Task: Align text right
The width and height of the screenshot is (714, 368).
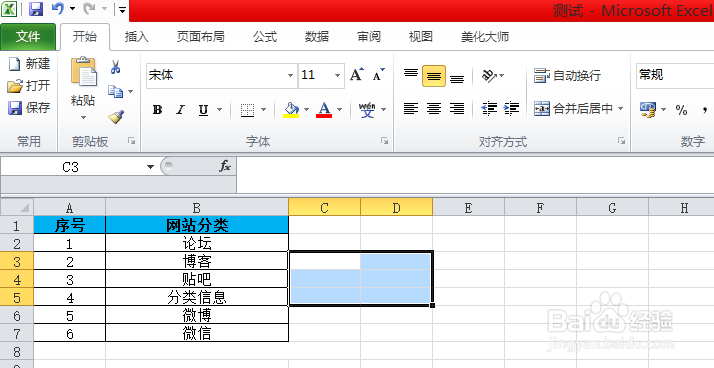Action: pos(457,109)
